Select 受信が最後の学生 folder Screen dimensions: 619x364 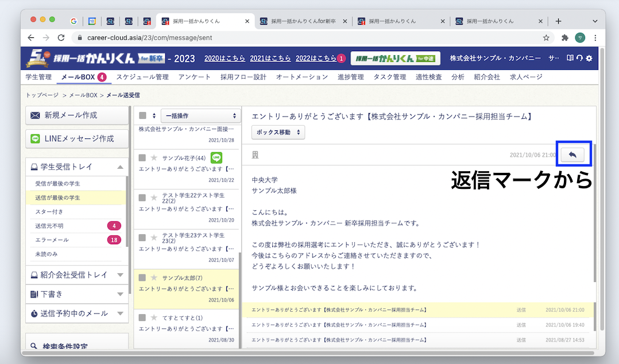[x=57, y=184]
